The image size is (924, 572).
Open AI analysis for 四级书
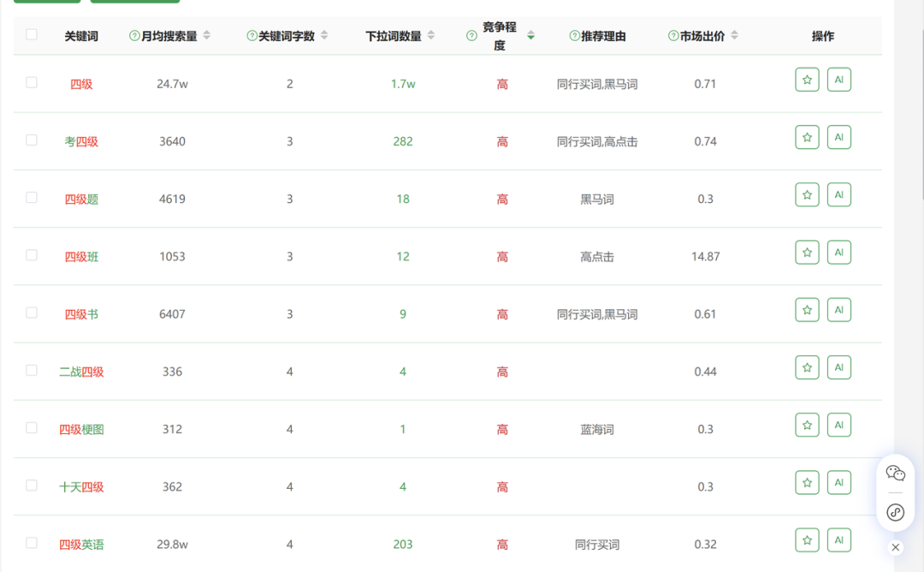click(x=839, y=309)
